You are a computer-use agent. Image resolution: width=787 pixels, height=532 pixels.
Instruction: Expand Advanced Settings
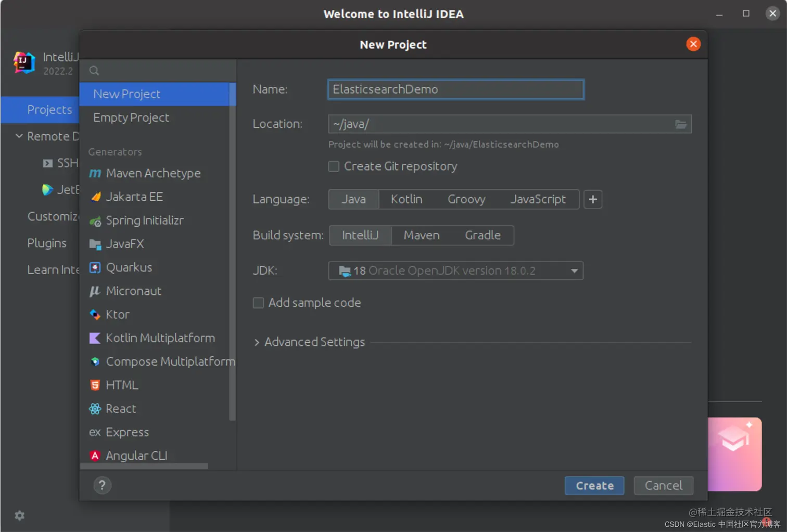click(309, 342)
